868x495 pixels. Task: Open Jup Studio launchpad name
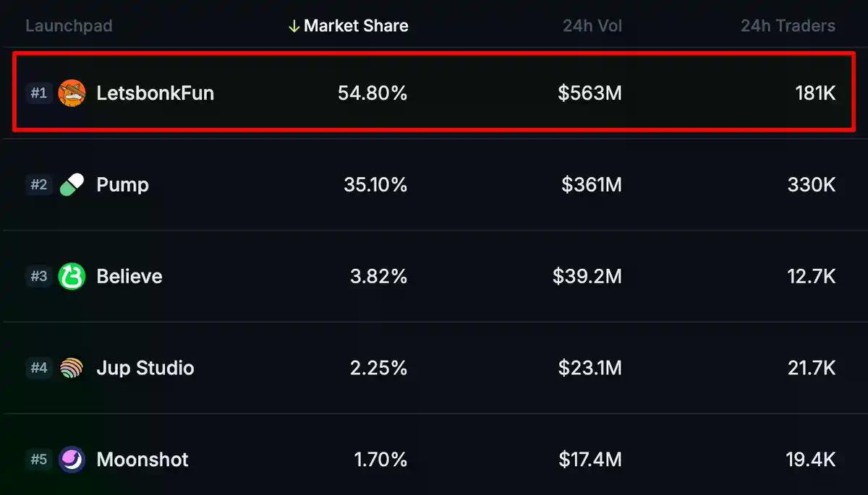pyautogui.click(x=145, y=369)
